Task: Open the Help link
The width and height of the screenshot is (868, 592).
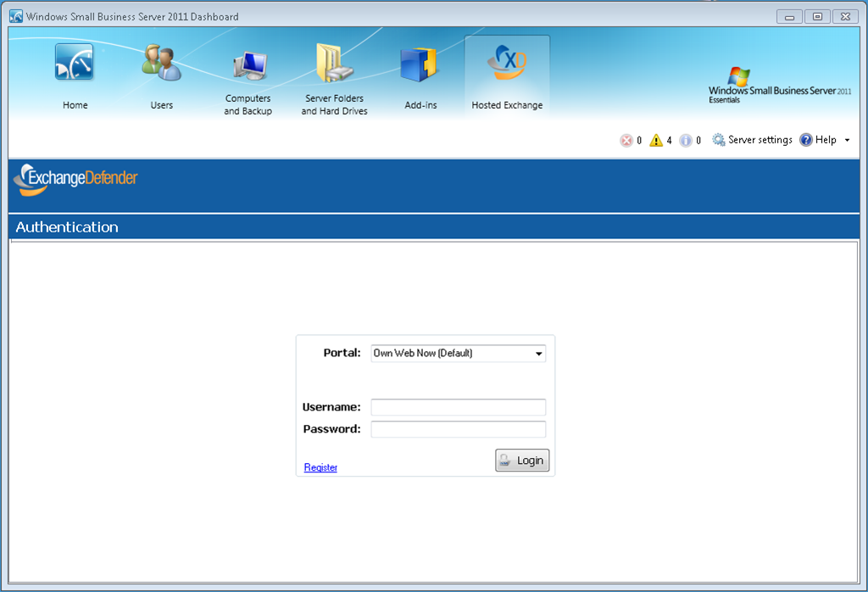Action: pyautogui.click(x=818, y=140)
